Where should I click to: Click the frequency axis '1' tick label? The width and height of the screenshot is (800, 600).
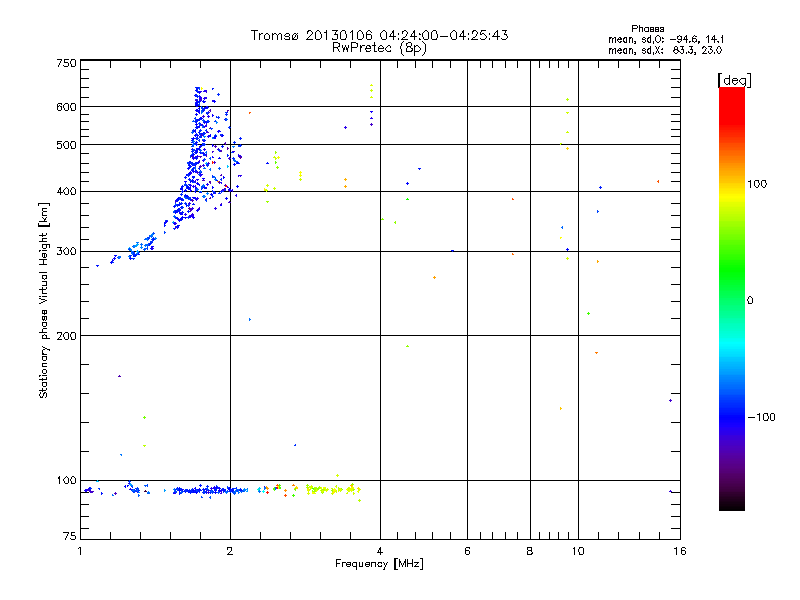(80, 551)
